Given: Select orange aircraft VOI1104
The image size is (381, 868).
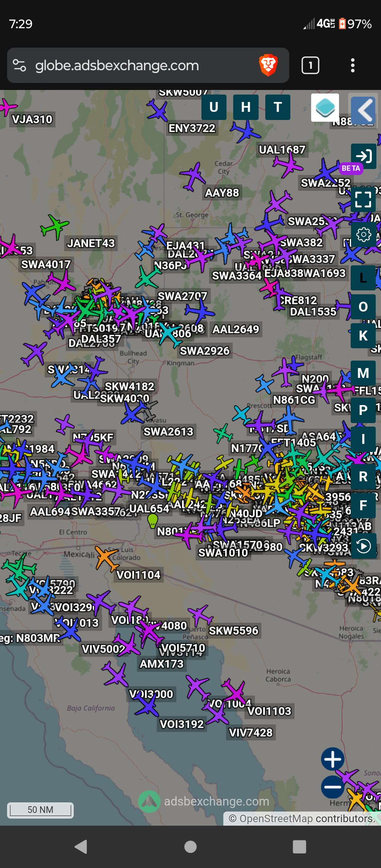Looking at the screenshot, I should tap(107, 559).
